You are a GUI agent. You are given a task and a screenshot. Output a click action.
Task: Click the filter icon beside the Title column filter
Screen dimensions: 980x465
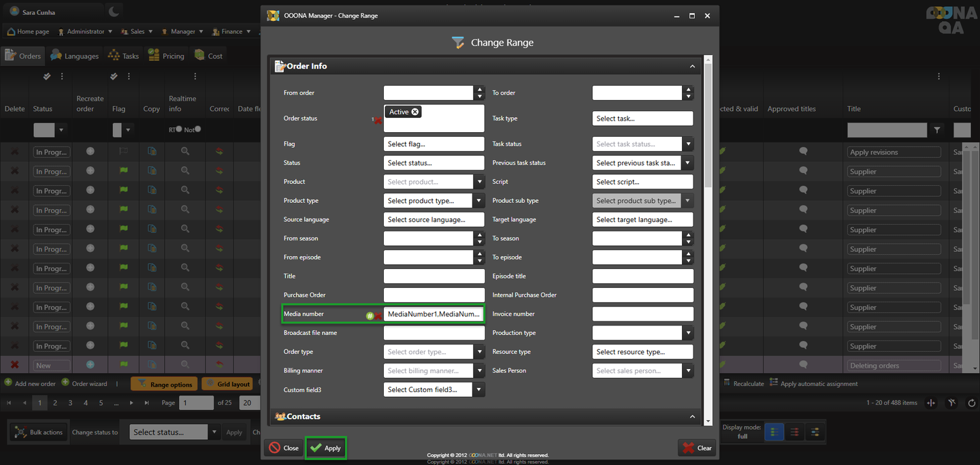click(x=937, y=130)
